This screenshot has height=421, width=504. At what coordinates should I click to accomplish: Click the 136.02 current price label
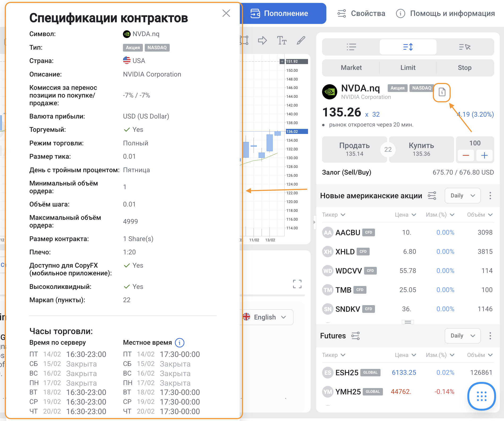click(x=297, y=132)
